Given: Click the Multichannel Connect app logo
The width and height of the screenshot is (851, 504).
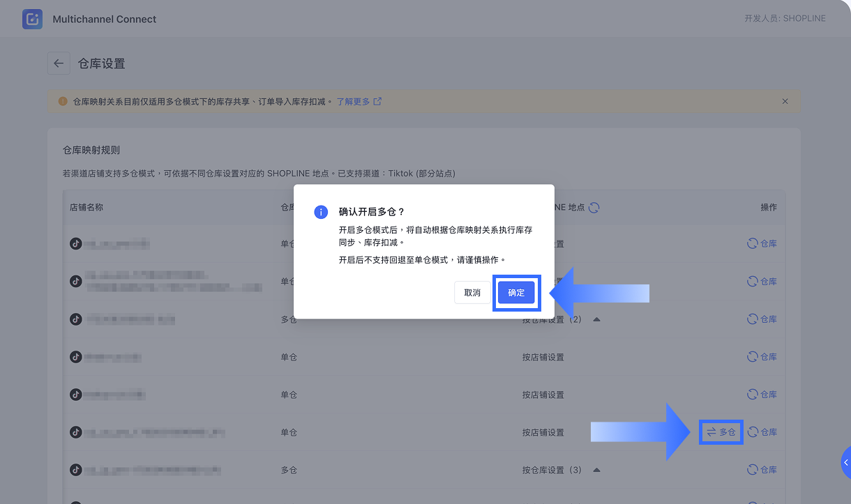Looking at the screenshot, I should tap(32, 19).
